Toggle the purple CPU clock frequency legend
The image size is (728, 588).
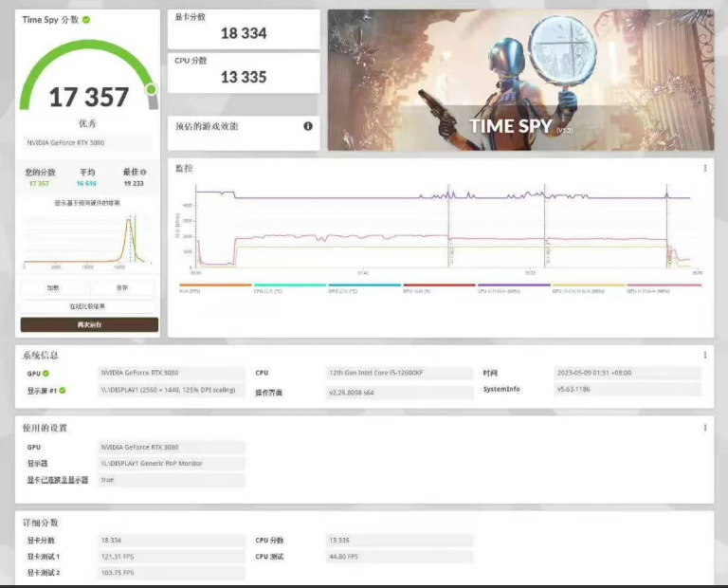tap(514, 287)
